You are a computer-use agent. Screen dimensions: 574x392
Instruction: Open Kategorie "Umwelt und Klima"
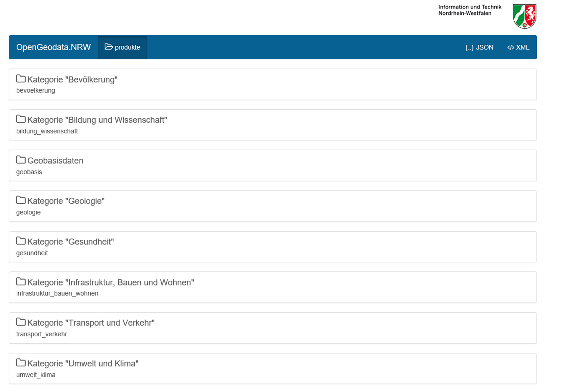pyautogui.click(x=83, y=364)
